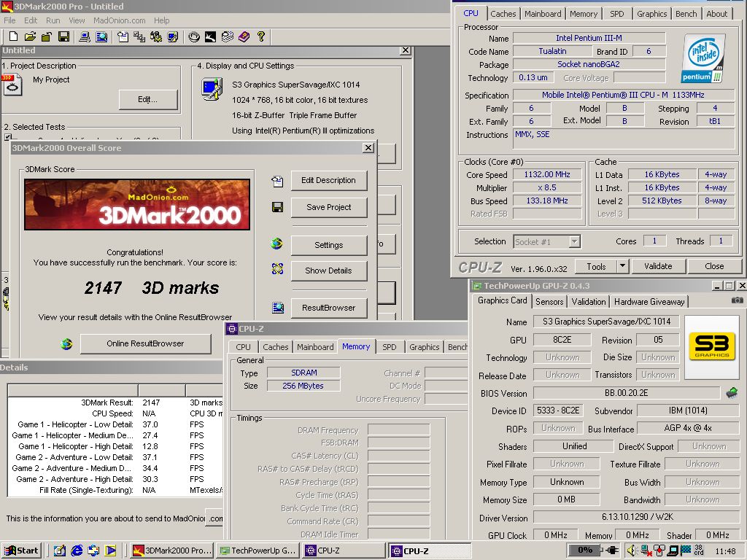This screenshot has height=560, width=747.
Task: Click the Online ResultBrowser button
Action: (145, 344)
